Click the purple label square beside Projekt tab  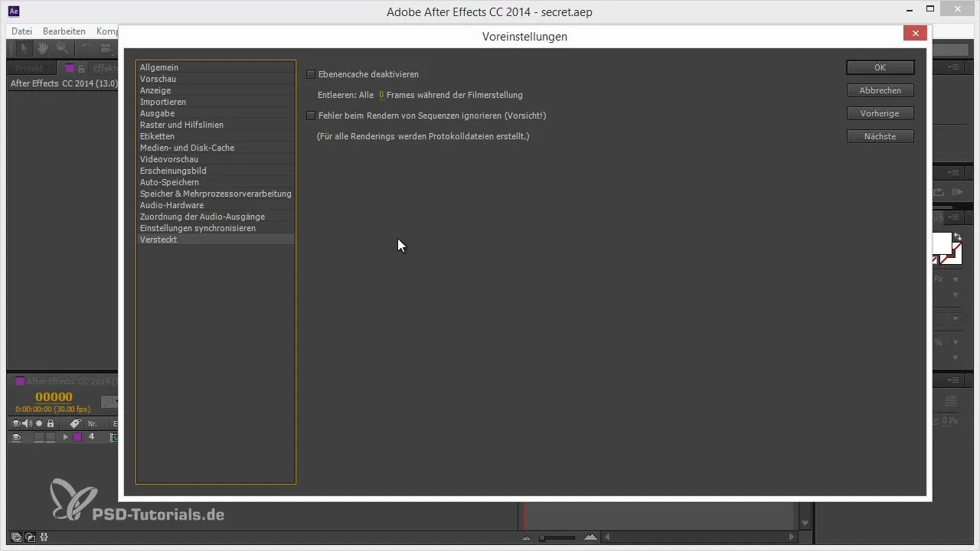70,68
